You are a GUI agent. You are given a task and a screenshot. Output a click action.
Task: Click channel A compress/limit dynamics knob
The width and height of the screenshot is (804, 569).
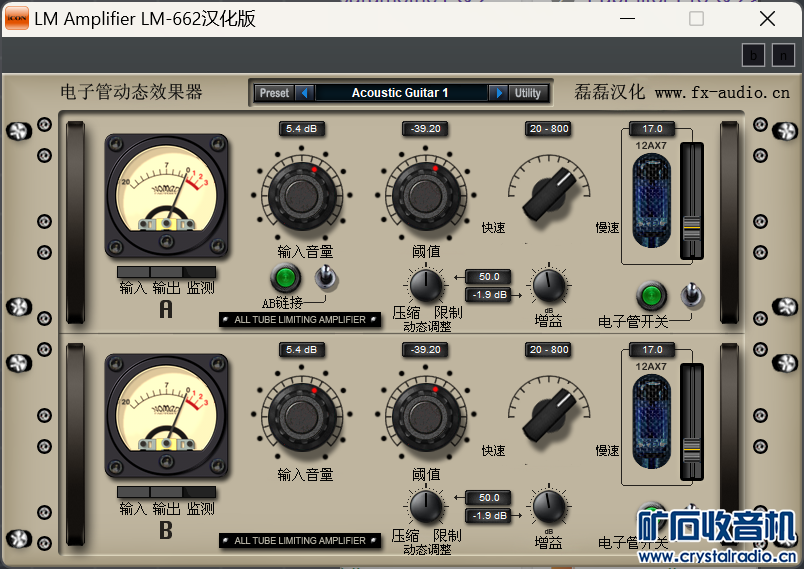426,285
